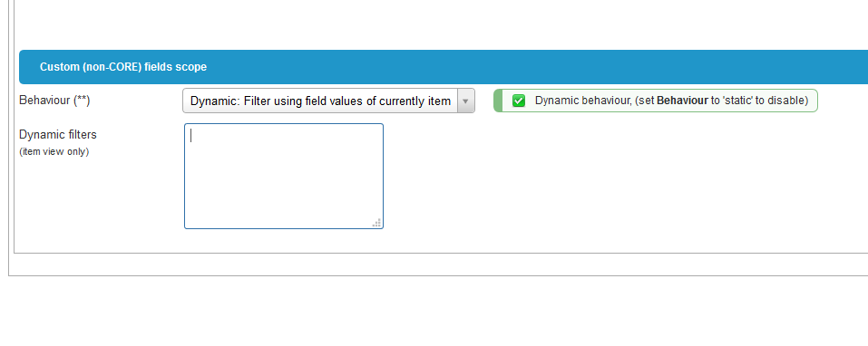Click the green left stripe of the notice

click(x=498, y=101)
